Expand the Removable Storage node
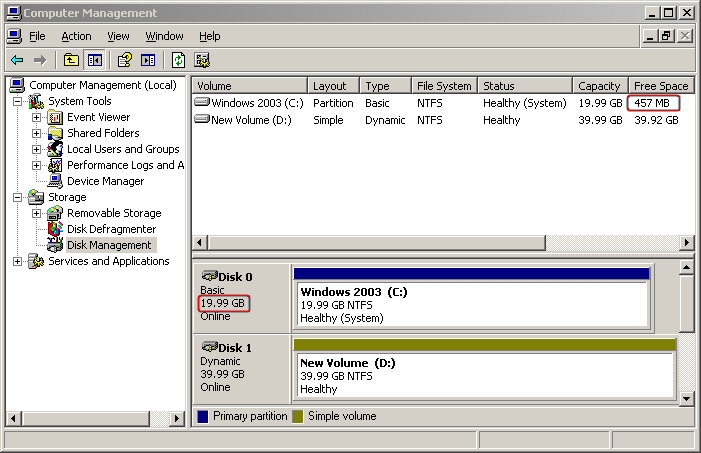 point(37,213)
